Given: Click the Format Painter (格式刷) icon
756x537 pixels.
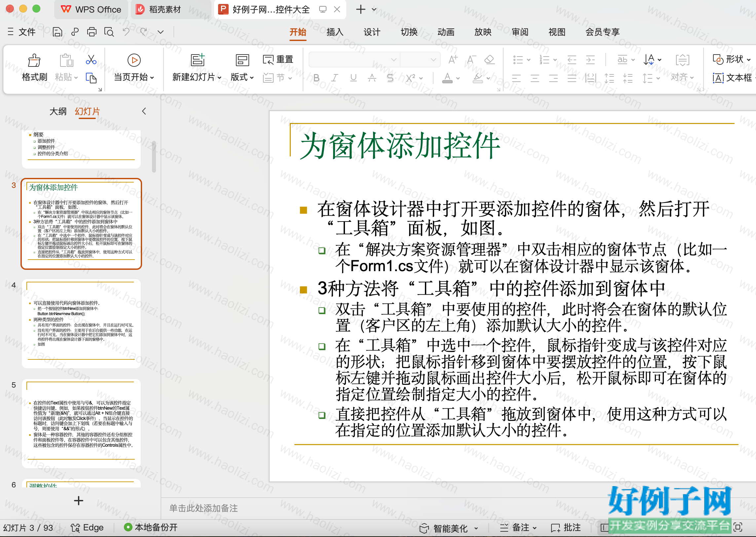Looking at the screenshot, I should click(x=34, y=61).
